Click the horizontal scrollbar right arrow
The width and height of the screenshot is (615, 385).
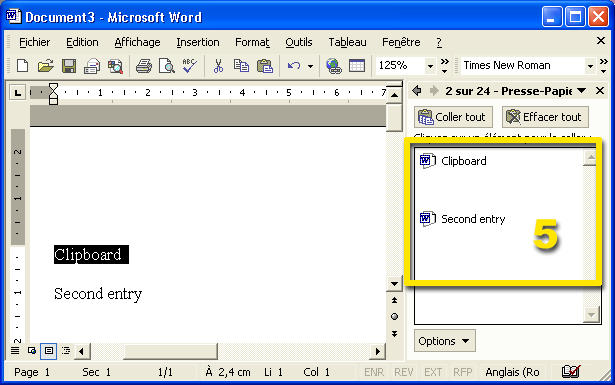point(377,351)
